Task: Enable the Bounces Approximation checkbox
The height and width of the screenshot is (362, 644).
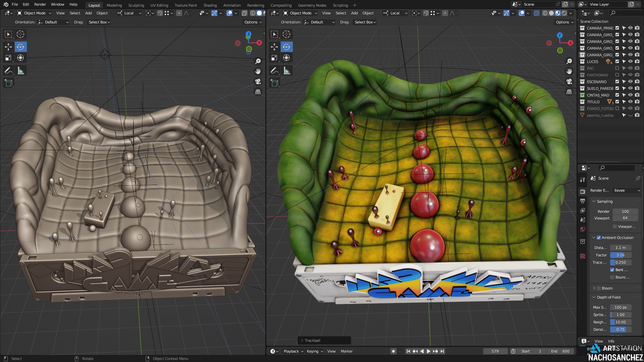Action: tap(612, 277)
